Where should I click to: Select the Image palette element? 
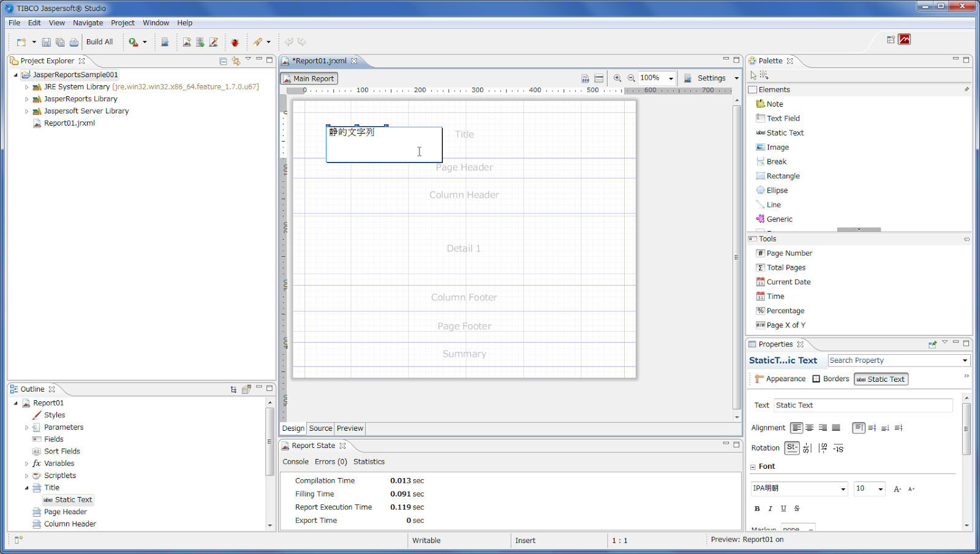(772, 147)
